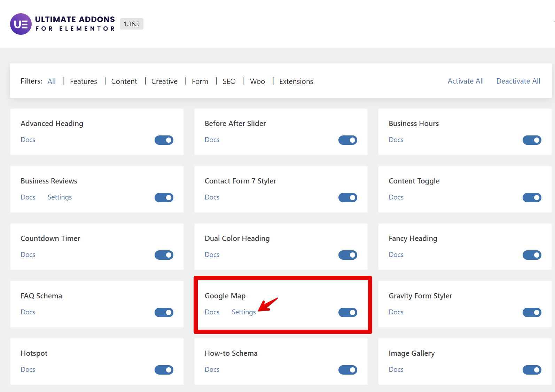555x392 pixels.
Task: Toggle the Business Reviews widget switch
Action: pos(164,197)
